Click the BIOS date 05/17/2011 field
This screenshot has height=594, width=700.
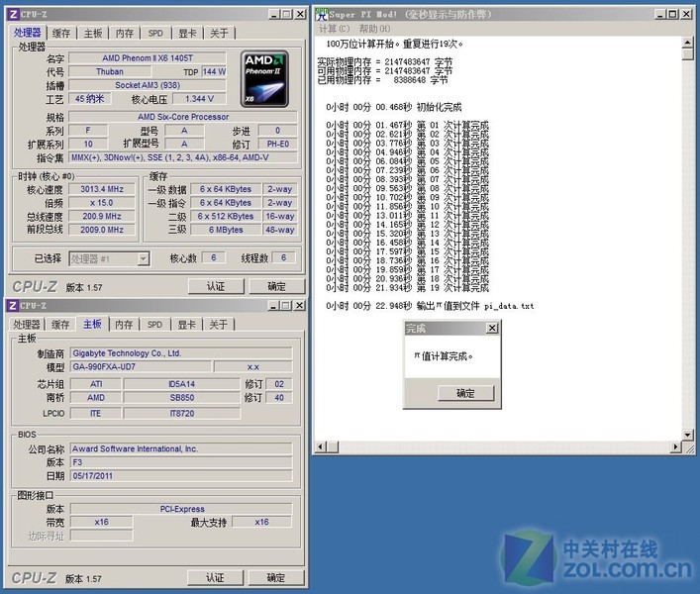click(181, 476)
